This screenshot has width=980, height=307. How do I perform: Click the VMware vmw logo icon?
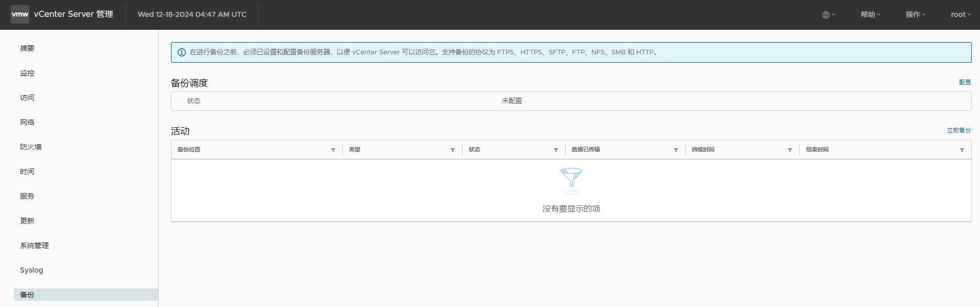[20, 14]
